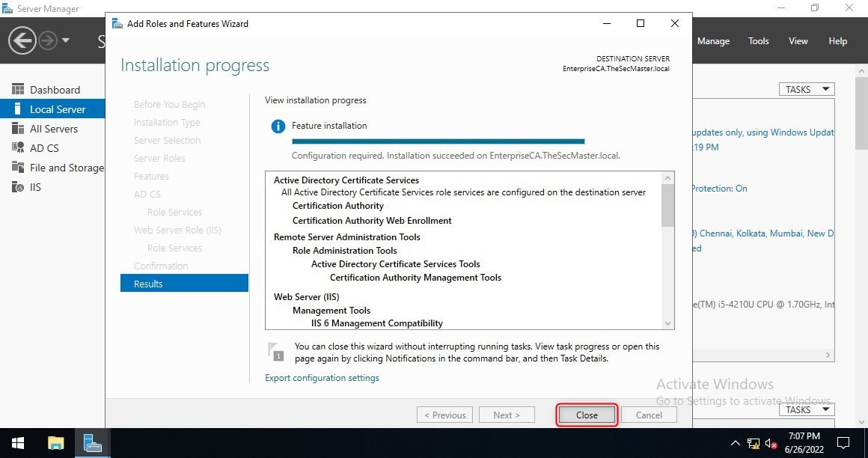This screenshot has height=458, width=868.
Task: Click the Role Administration Tools entry
Action: 345,250
